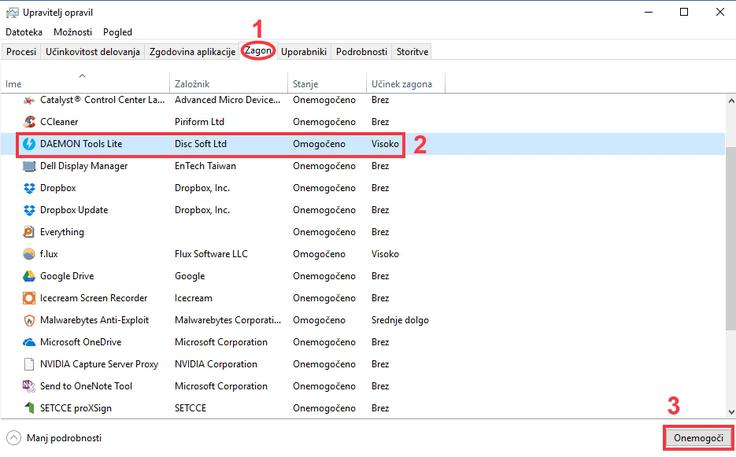Viewport: 736px width, 457px height.
Task: Click Google publisher cell
Action: click(190, 276)
